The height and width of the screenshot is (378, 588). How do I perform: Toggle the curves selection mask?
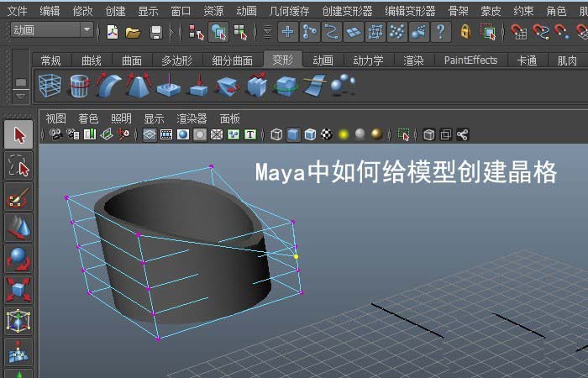[332, 32]
